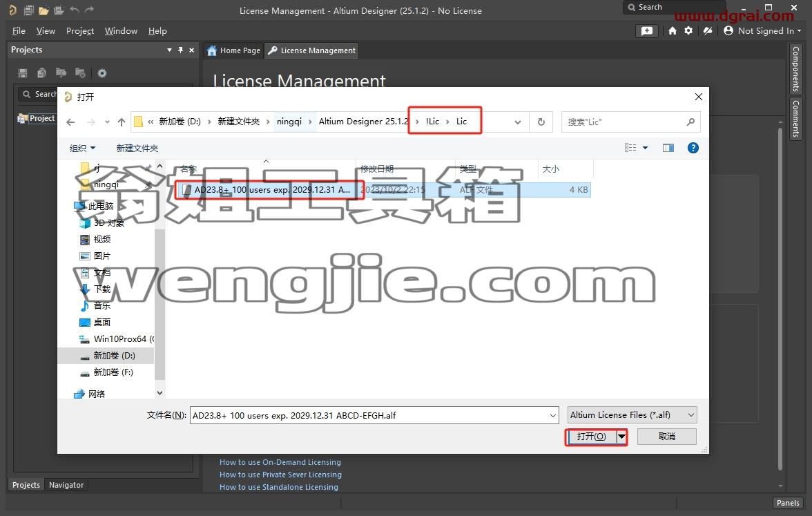Go up one folder level arrow
This screenshot has height=516, width=812.
[x=122, y=122]
